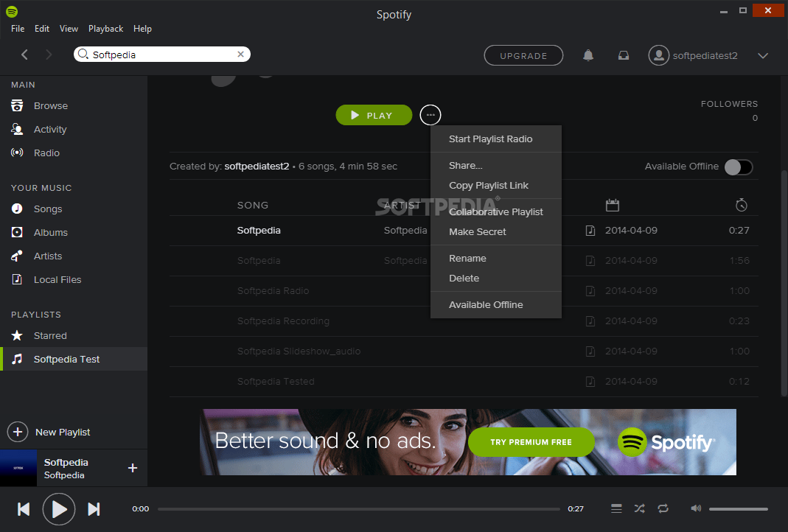Click the vertical scrollbar
This screenshot has width=788, height=532.
click(x=784, y=284)
